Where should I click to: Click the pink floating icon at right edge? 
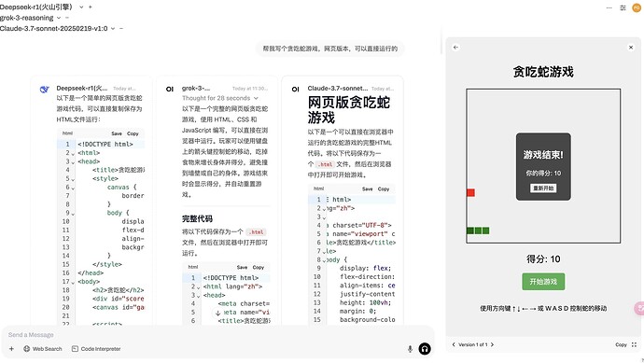[639, 308]
